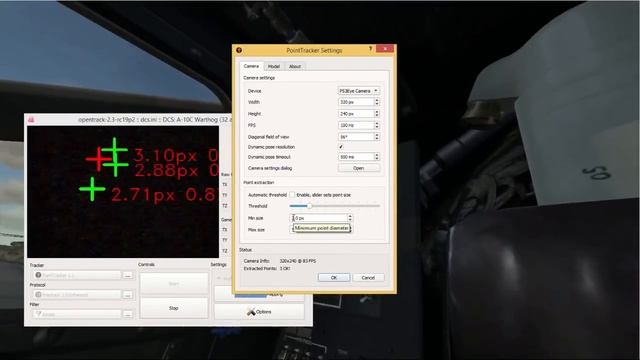Screen dimensions: 640x360
Task: Close the PointTracker Settings dialog
Action: pos(384,49)
